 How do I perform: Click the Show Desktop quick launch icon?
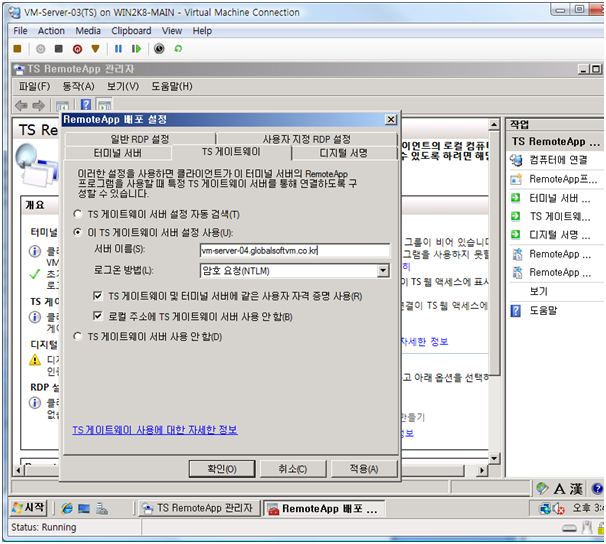pyautogui.click(x=84, y=508)
